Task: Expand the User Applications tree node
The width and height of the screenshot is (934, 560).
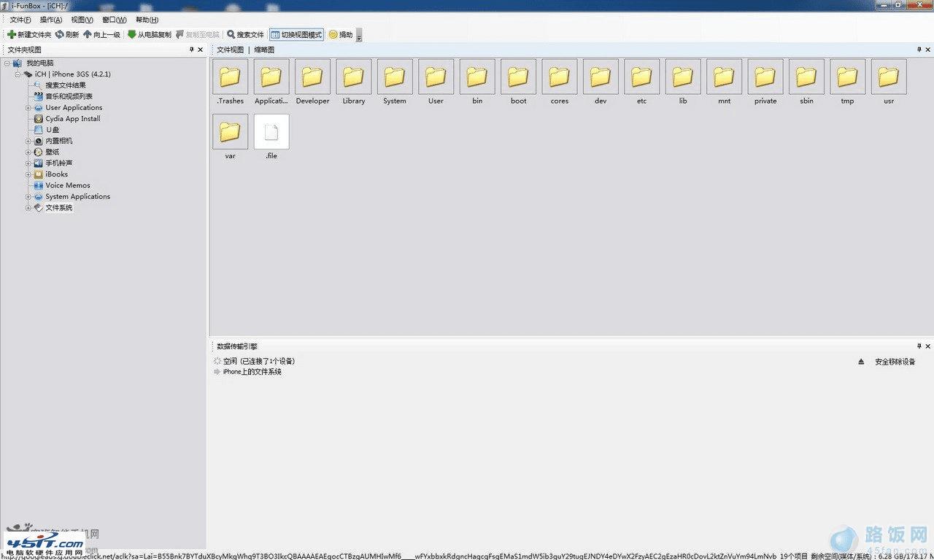Action: pyautogui.click(x=29, y=108)
